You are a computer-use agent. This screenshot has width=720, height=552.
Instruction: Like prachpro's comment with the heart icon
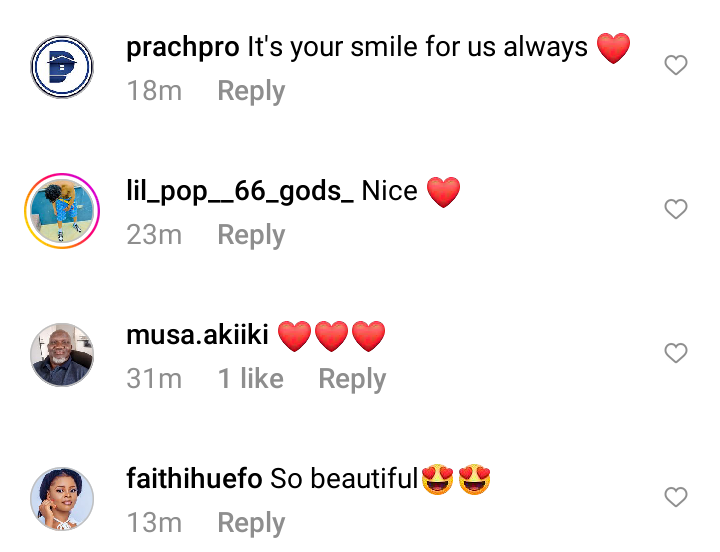[x=676, y=65]
